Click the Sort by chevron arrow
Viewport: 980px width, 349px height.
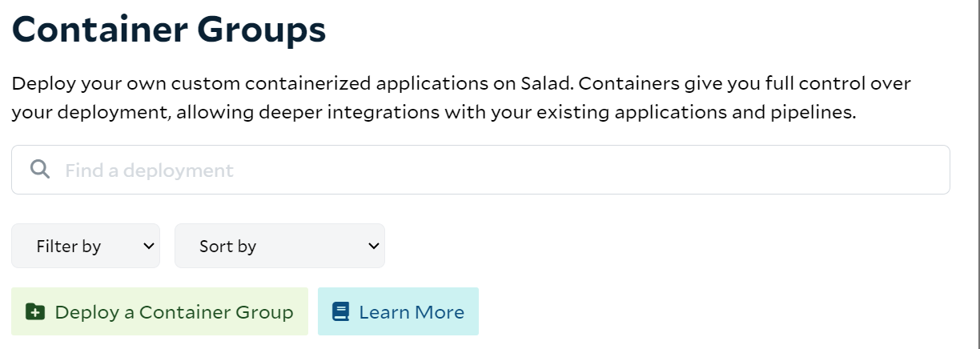tap(373, 247)
